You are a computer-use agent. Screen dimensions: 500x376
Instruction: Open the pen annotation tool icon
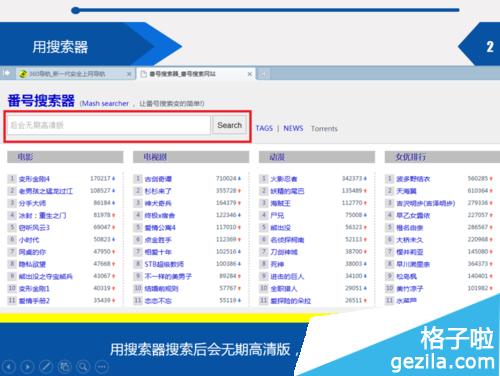pyautogui.click(x=46, y=367)
